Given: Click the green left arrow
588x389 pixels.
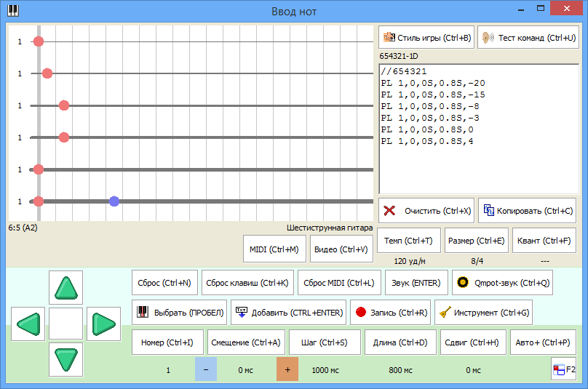Looking at the screenshot, I should click(x=28, y=324).
